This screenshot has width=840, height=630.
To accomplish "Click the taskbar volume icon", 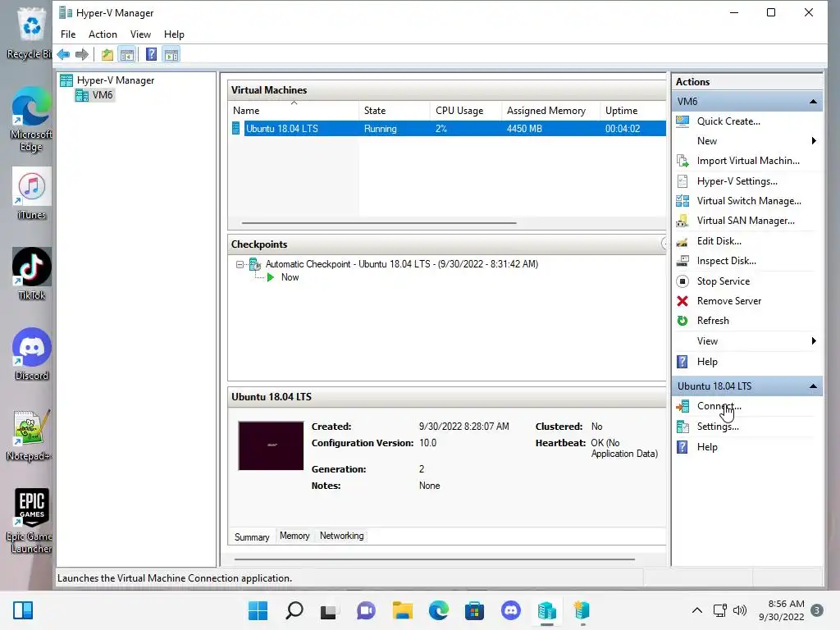I will pyautogui.click(x=740, y=610).
